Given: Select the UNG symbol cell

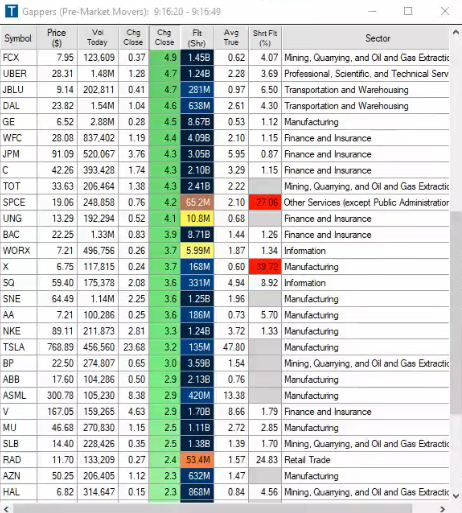Looking at the screenshot, I should (18, 218).
